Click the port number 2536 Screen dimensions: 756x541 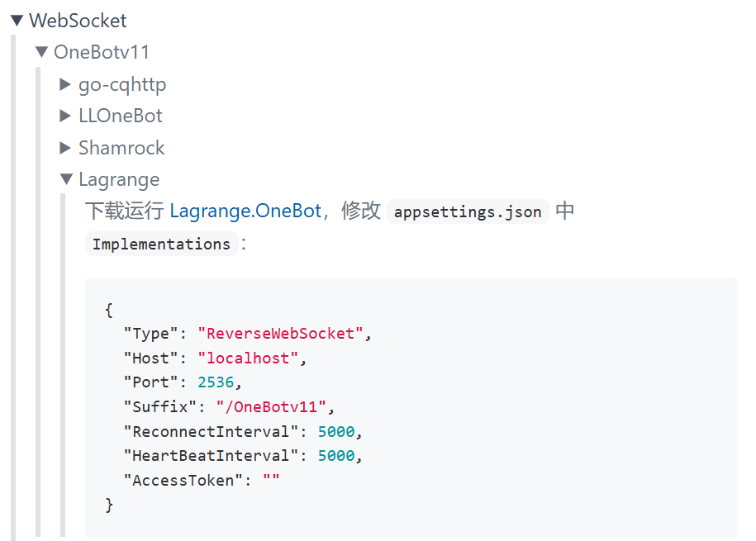tap(216, 383)
